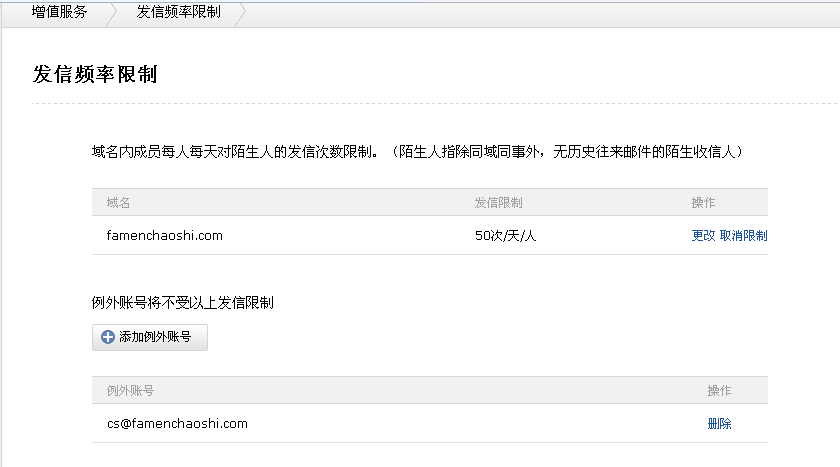Click 取消限制 for famenchaoshi.com
Image resolution: width=840 pixels, height=467 pixels.
[744, 236]
